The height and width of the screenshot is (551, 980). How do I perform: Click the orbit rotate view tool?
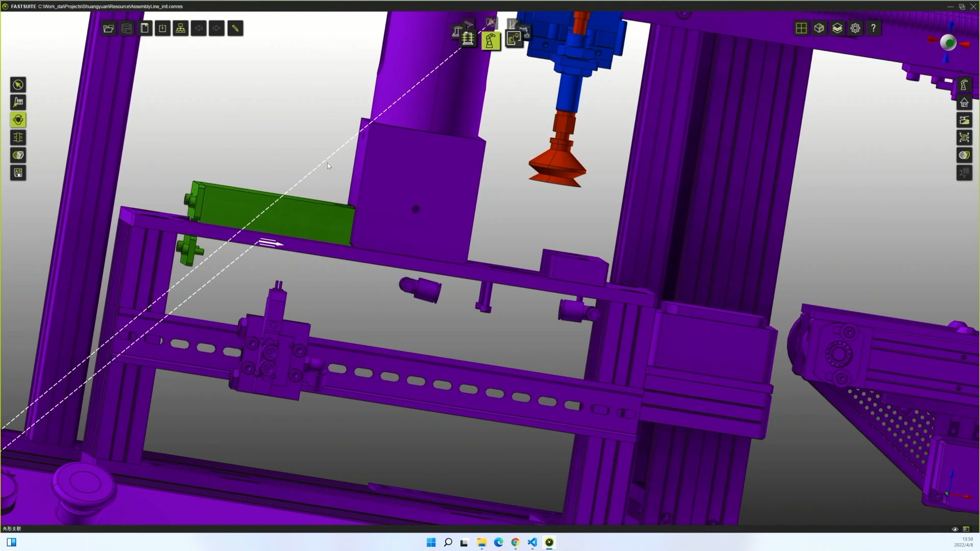click(18, 120)
